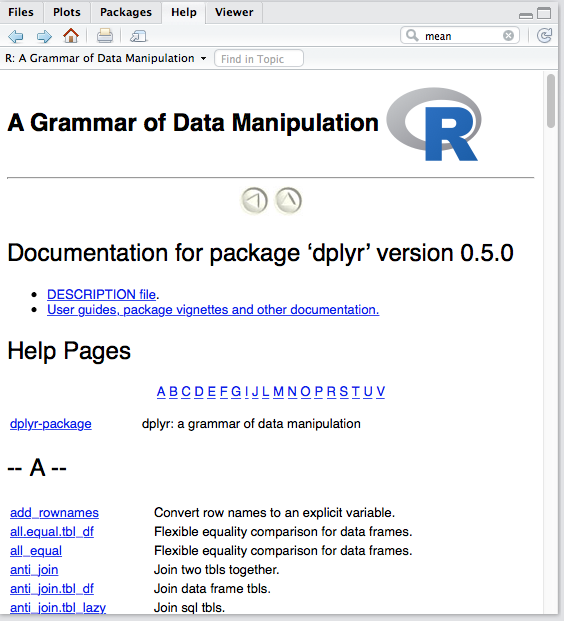This screenshot has height=621, width=564.
Task: Click the Find in Topic field
Action: click(x=259, y=59)
